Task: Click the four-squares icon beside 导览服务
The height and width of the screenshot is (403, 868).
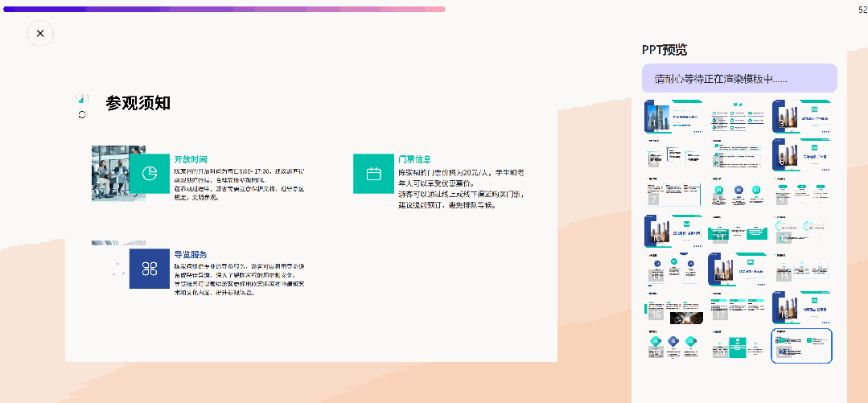Action: pos(149,269)
